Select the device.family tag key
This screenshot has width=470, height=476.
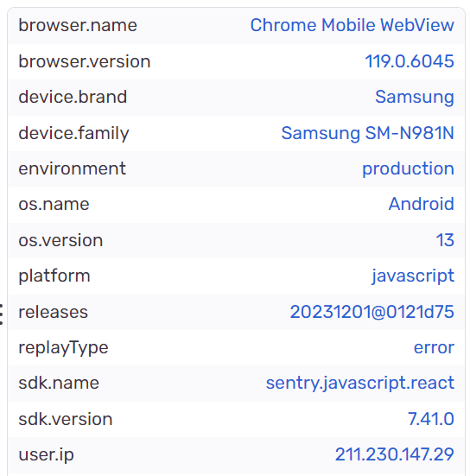point(73,133)
